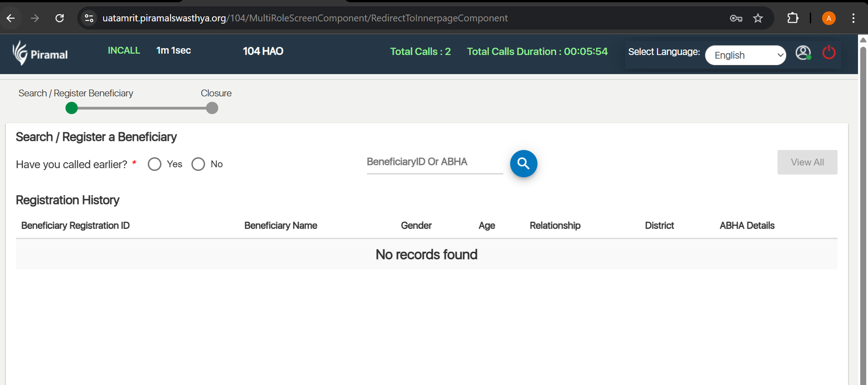This screenshot has height=385, width=868.
Task: Click the blue search magnifier button
Action: pos(523,164)
